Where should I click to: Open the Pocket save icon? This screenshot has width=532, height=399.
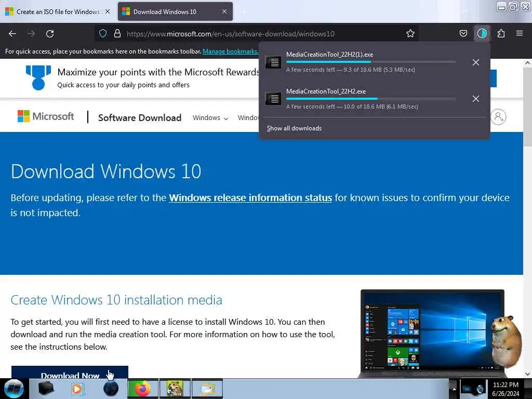click(x=463, y=33)
